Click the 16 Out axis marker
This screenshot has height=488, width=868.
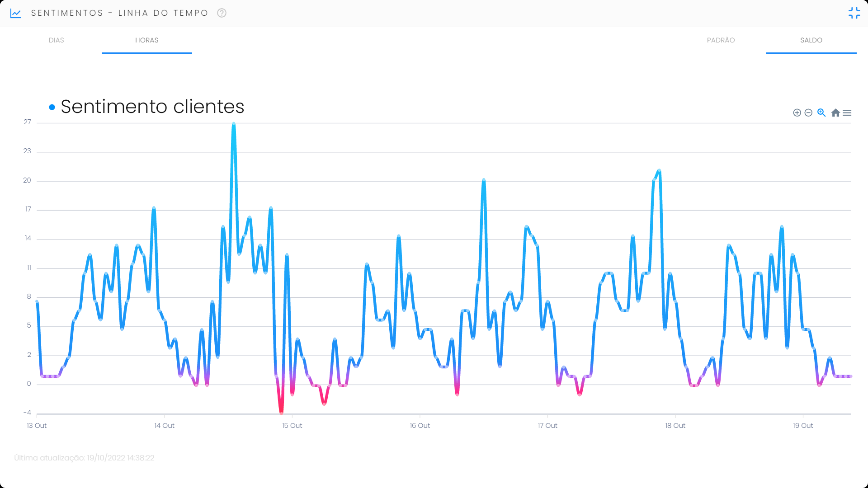click(x=420, y=426)
